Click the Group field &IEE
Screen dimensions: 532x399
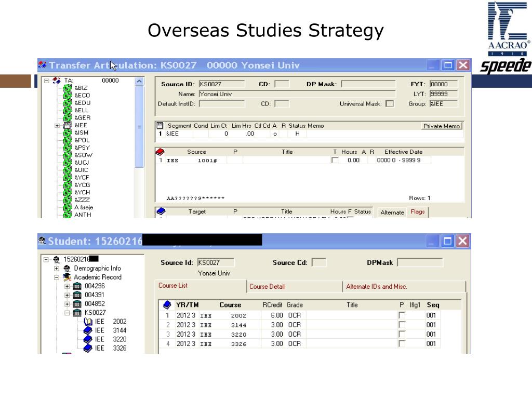[444, 104]
